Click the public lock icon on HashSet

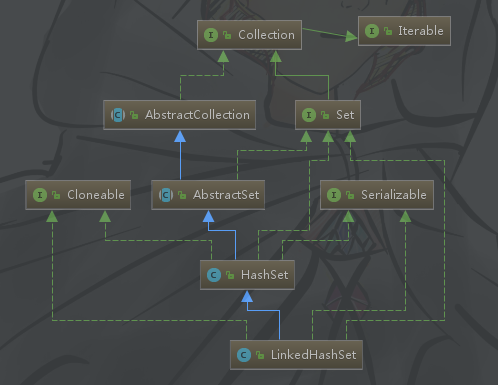(230, 275)
